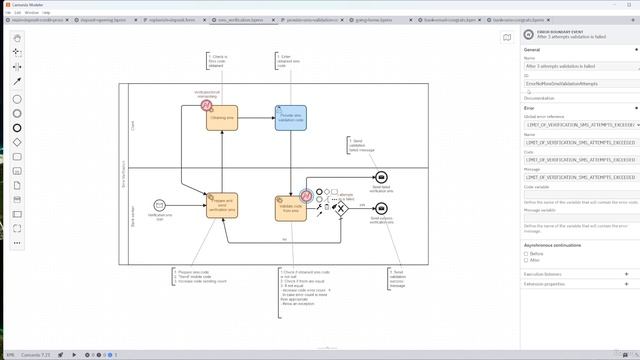Pick data store from the palette
The width and height of the screenshot is (640, 360).
(x=17, y=200)
